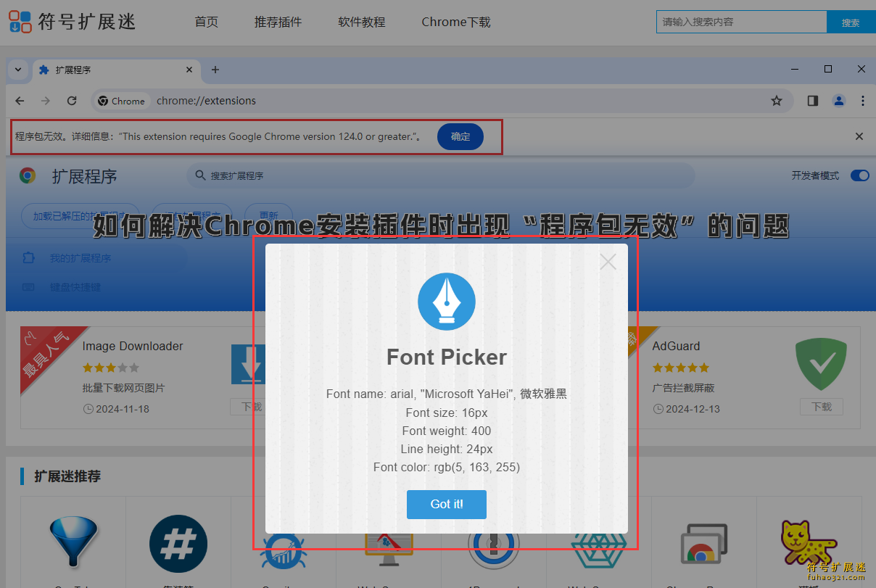Open the side panel icon
876x588 pixels.
(813, 101)
